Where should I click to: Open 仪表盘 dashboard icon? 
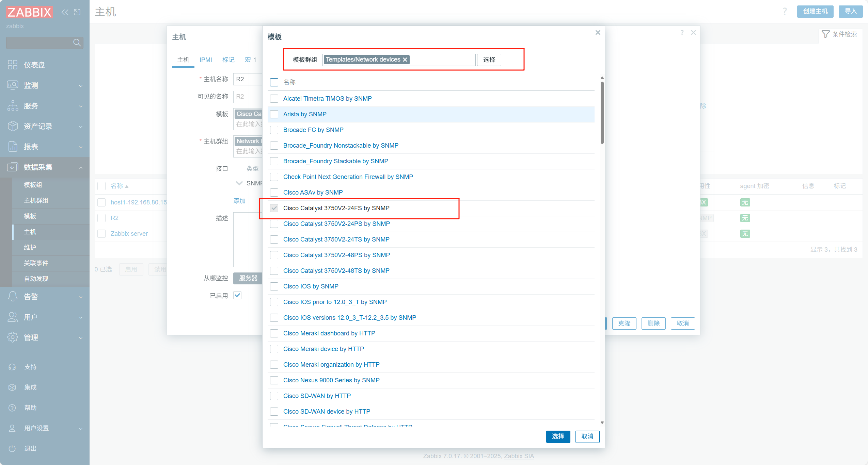point(13,65)
